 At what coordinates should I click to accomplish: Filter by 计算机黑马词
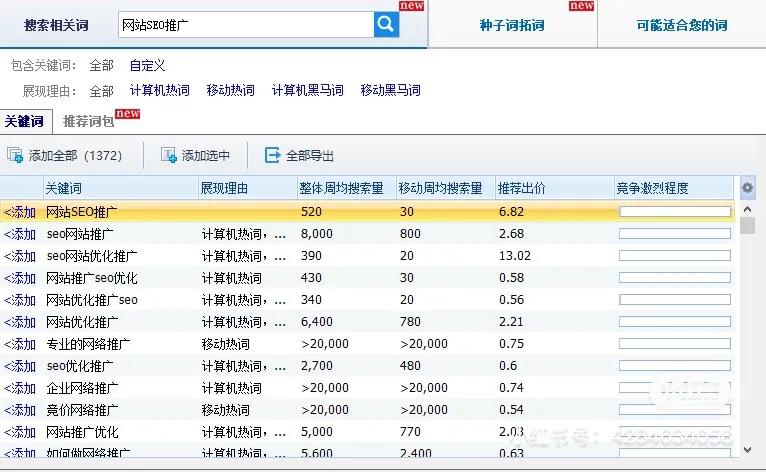308,90
